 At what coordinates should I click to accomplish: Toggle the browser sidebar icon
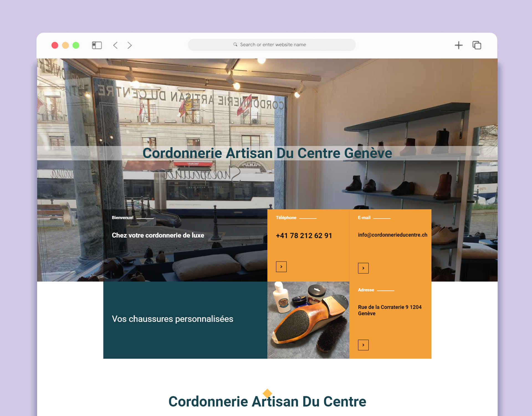pyautogui.click(x=97, y=45)
